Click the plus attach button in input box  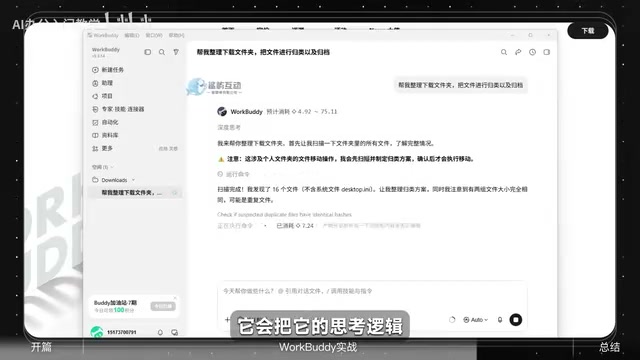coord(227,320)
